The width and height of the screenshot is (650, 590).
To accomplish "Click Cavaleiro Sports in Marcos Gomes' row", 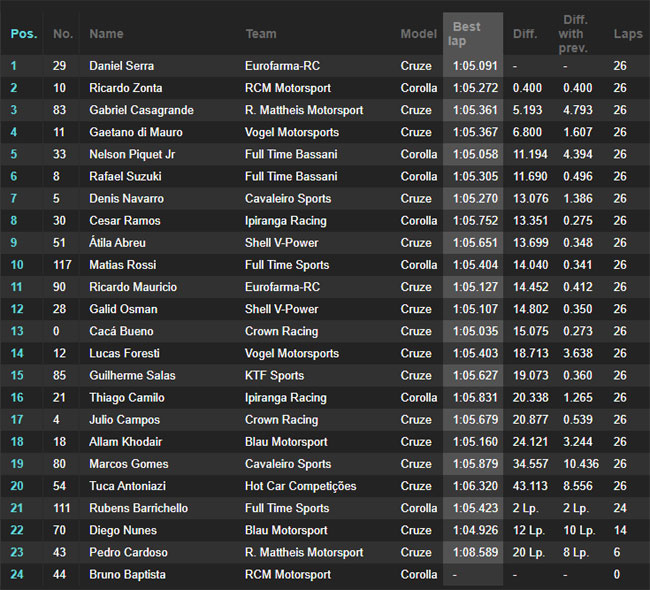I will (288, 464).
